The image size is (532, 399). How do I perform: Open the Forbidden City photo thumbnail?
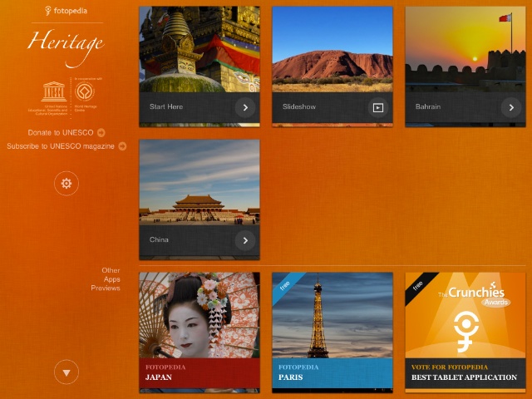[199, 182]
